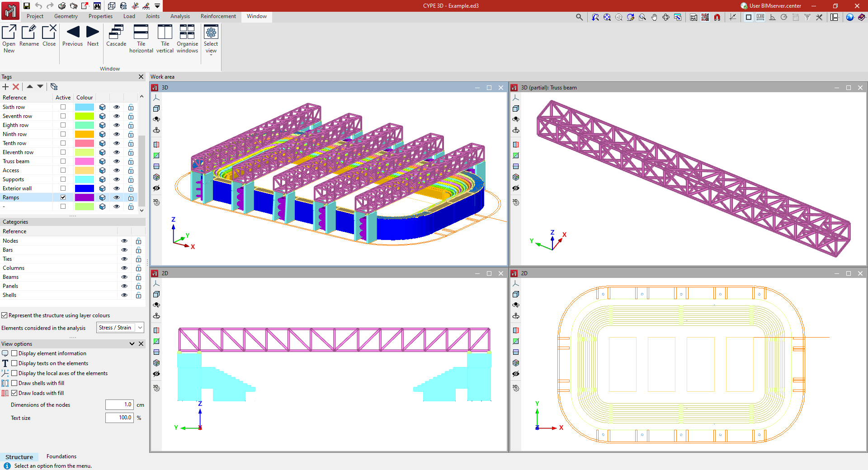Click the red delete tag icon
The height and width of the screenshot is (470, 868).
click(x=16, y=87)
